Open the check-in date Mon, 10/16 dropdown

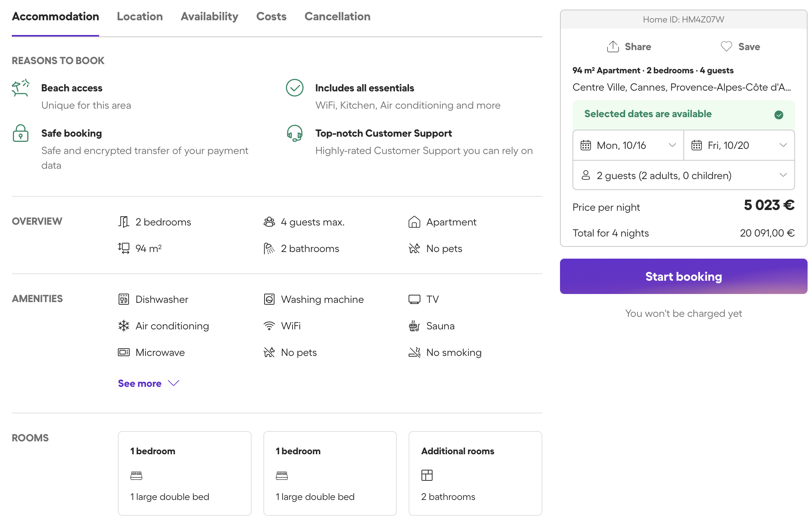pos(628,146)
